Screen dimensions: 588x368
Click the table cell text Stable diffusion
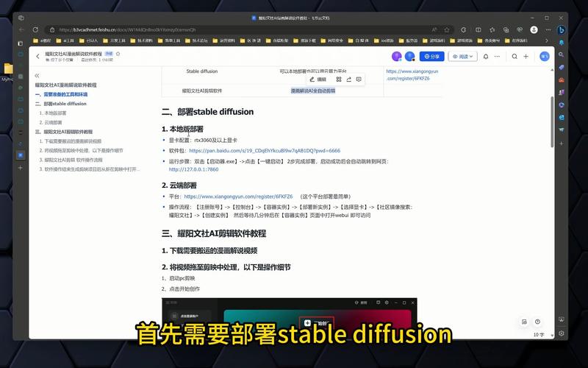click(x=201, y=71)
